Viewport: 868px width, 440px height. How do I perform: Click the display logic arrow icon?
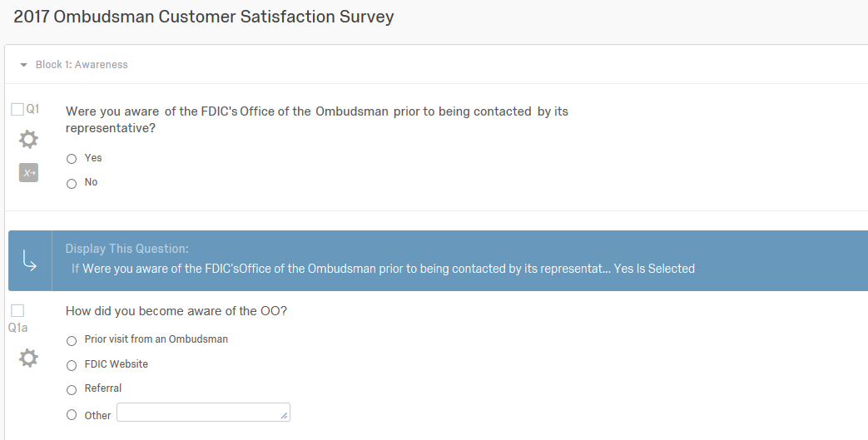coord(29,261)
